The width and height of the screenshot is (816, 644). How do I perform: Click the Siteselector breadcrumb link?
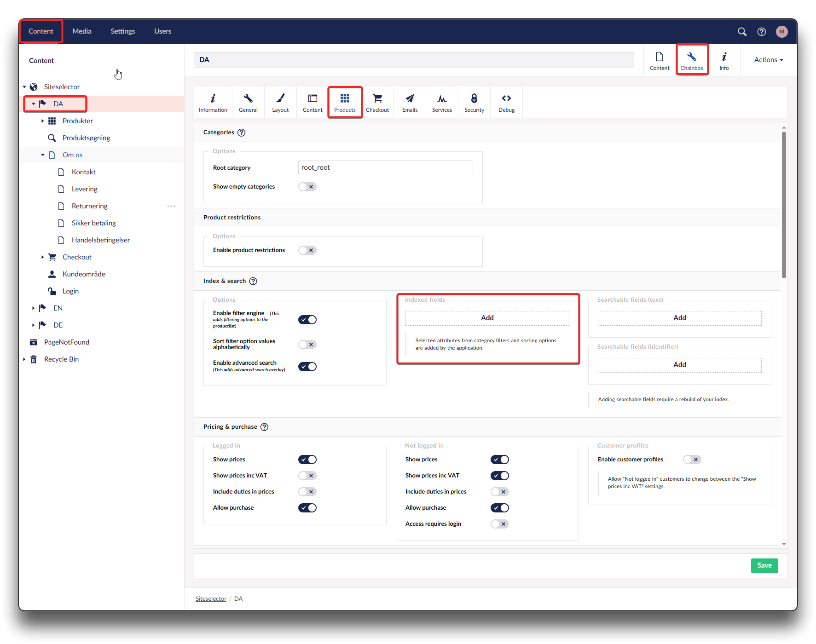coord(211,598)
